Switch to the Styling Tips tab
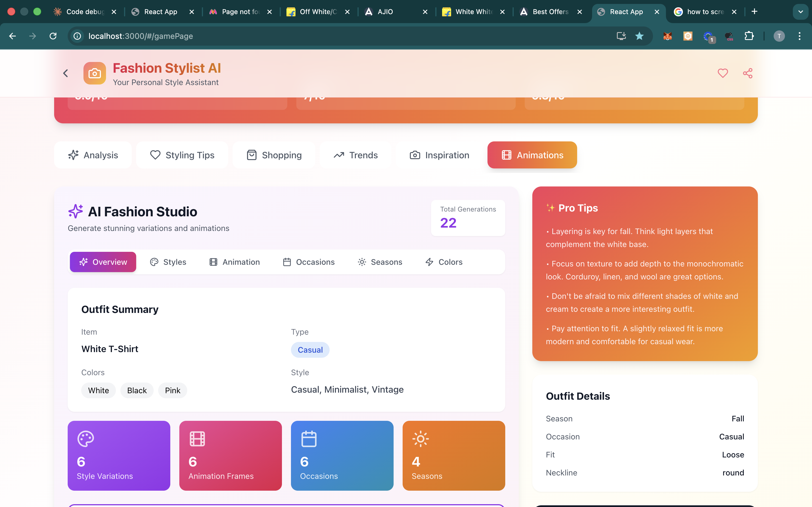 [x=182, y=155]
